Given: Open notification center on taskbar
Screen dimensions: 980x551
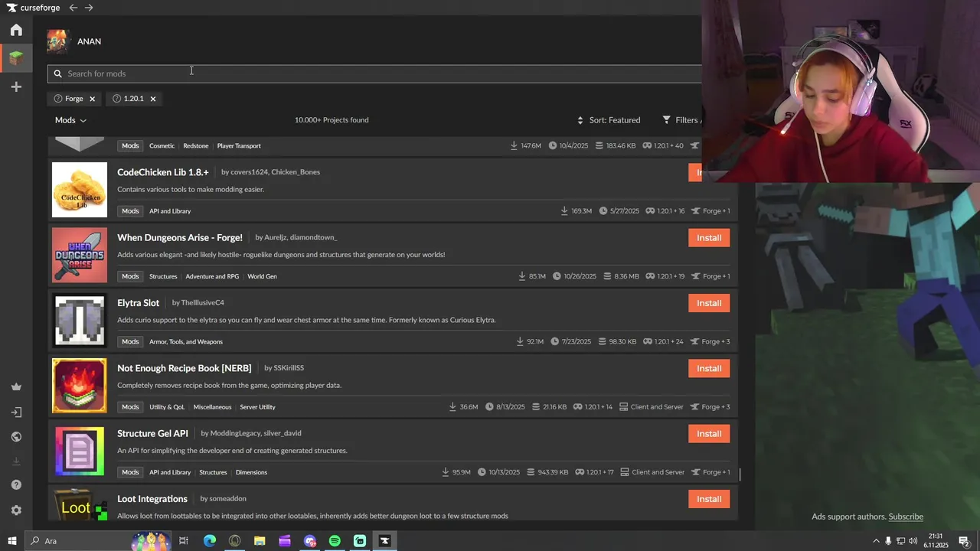Looking at the screenshot, I should click(x=964, y=542).
